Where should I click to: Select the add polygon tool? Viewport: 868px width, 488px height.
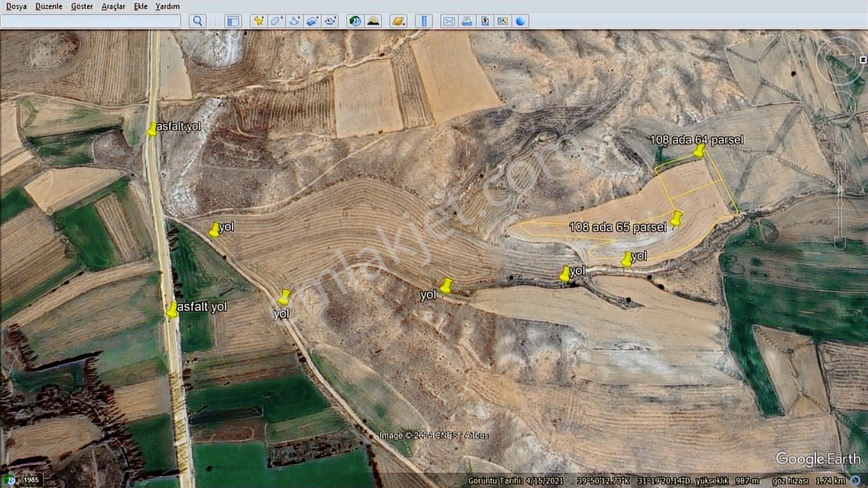[276, 21]
